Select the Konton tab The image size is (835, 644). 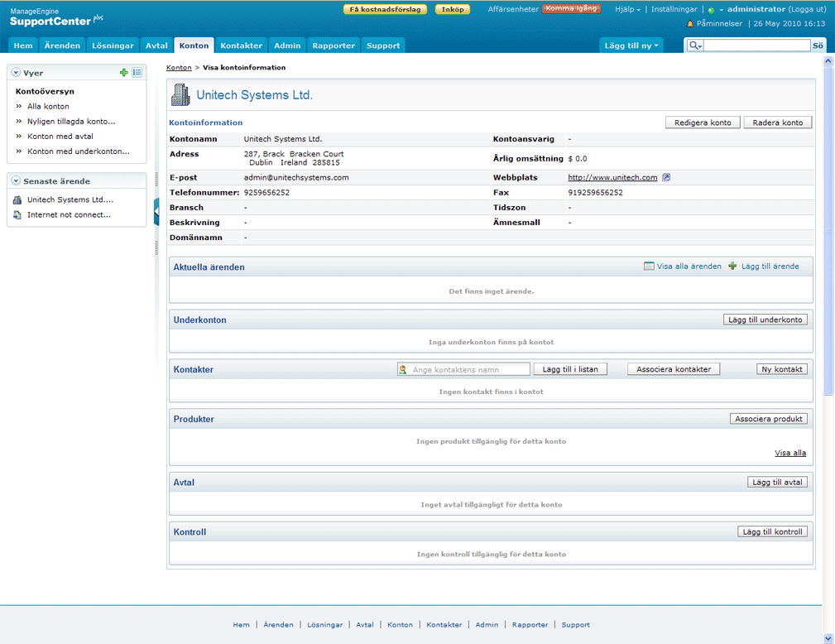tap(194, 46)
